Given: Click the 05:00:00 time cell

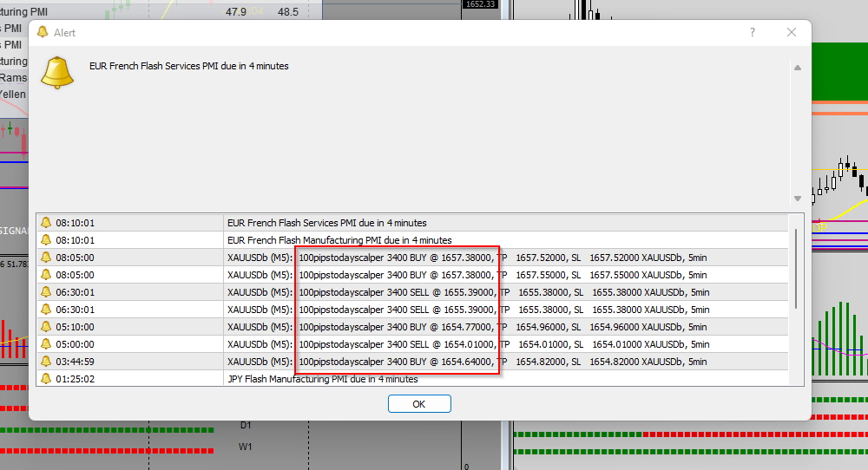Looking at the screenshot, I should (75, 344).
